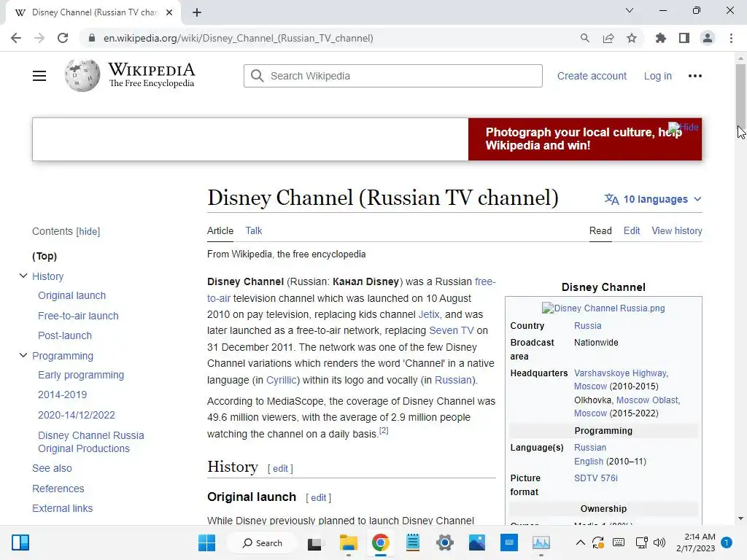Viewport: 747px width, 560px height.
Task: Open the notification clock at 2:14 AM
Action: coord(695,542)
